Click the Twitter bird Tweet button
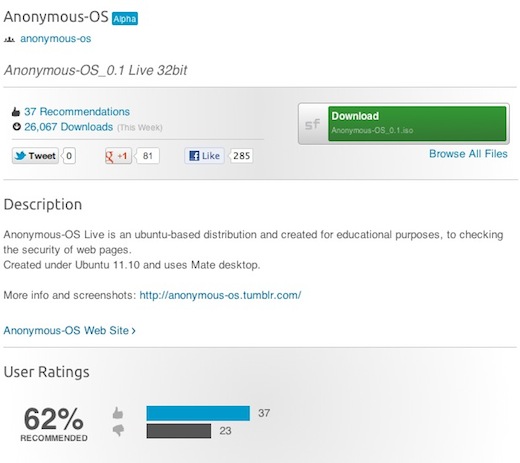 (35, 156)
